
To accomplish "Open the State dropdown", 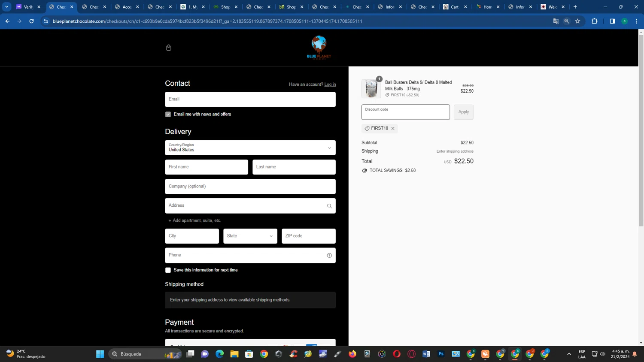I will [x=250, y=236].
